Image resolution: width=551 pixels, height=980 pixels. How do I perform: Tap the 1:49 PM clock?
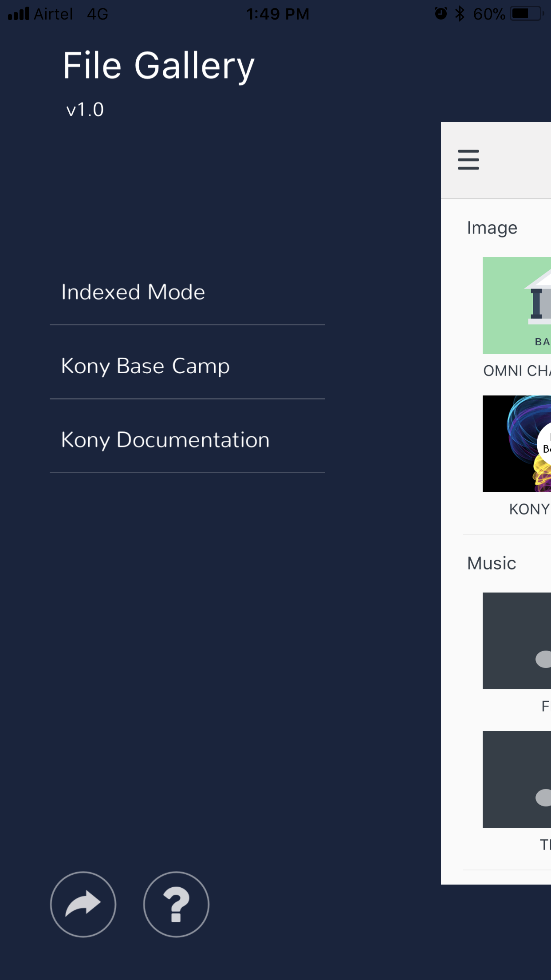click(x=278, y=14)
